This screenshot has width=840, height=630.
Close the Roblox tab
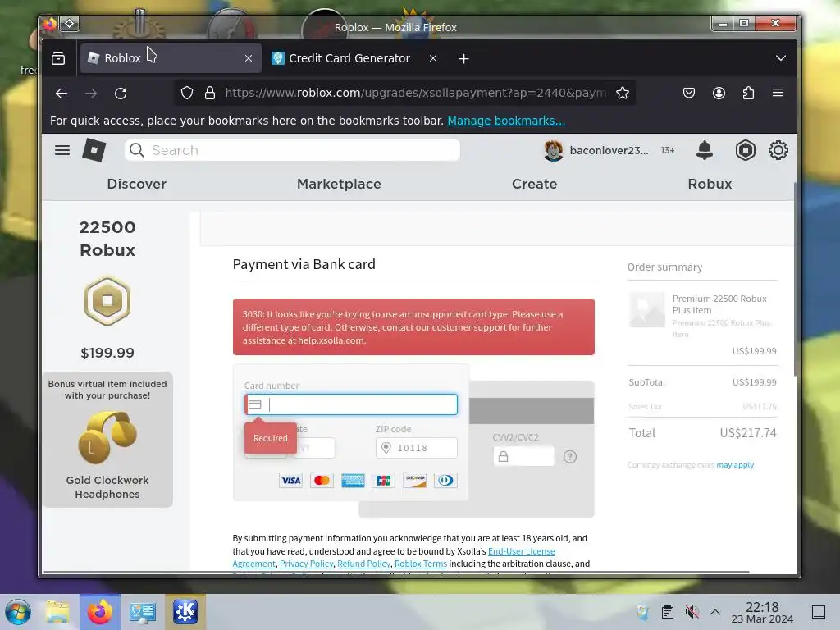[249, 58]
